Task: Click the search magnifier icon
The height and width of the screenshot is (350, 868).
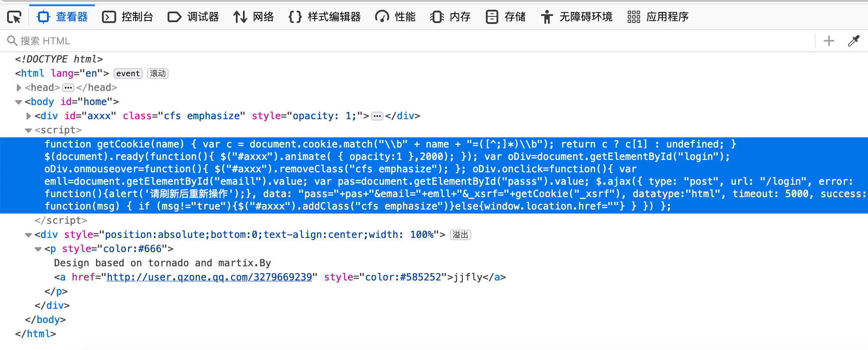Action: point(12,41)
